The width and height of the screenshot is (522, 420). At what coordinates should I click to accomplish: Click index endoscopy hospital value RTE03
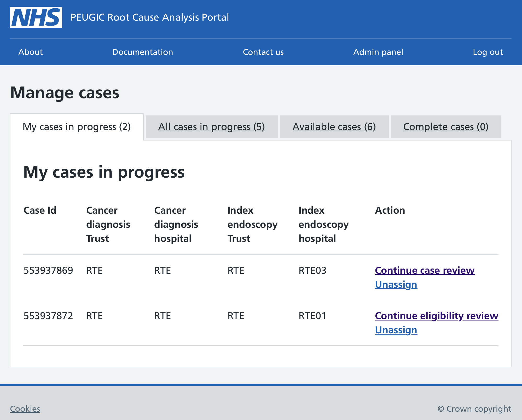tap(312, 270)
